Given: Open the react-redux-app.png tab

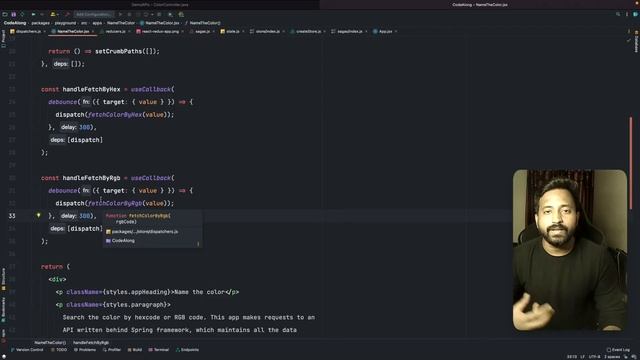Looking at the screenshot, I should coord(160,31).
